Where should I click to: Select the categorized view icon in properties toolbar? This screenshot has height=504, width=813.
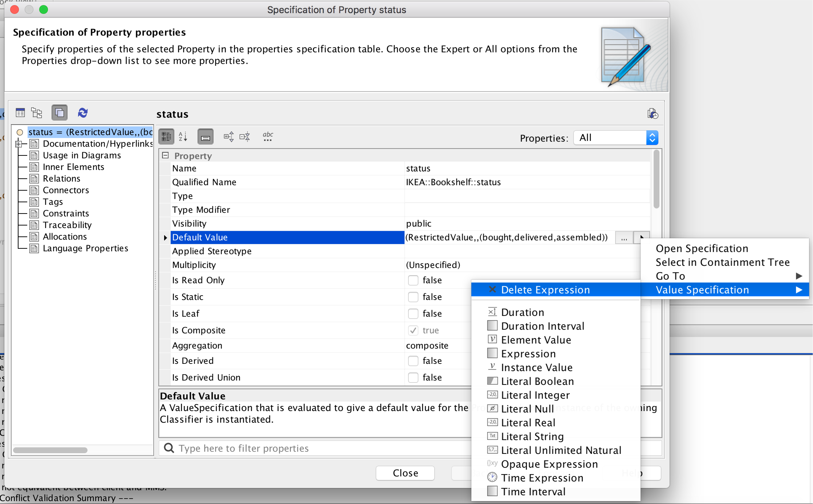pyautogui.click(x=167, y=137)
